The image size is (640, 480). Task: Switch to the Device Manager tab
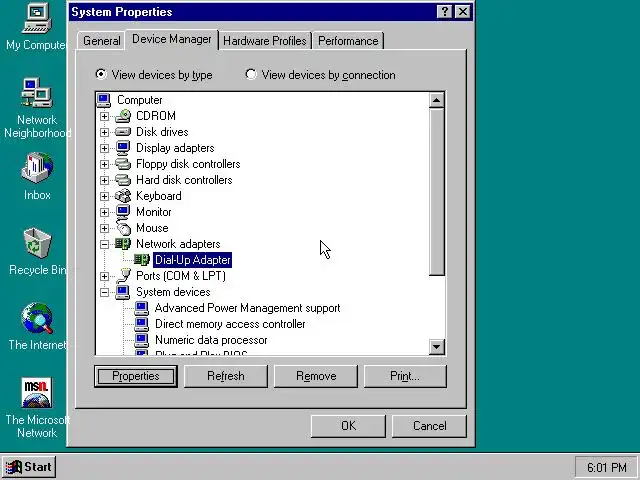172,39
